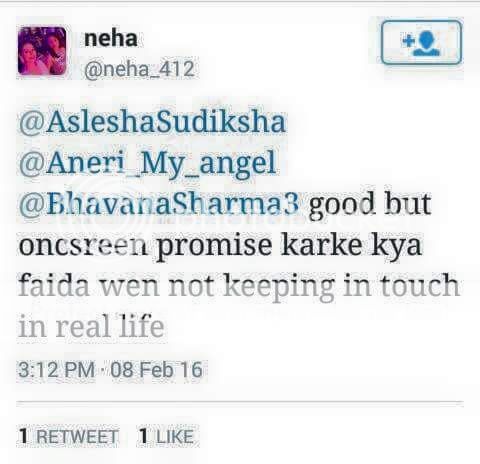View the 1 LIKE list
Screen dimensions: 480x464
[x=166, y=436]
